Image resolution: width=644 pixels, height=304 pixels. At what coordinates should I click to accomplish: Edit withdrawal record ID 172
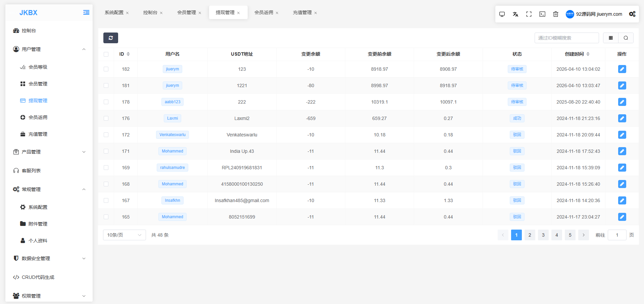622,135
